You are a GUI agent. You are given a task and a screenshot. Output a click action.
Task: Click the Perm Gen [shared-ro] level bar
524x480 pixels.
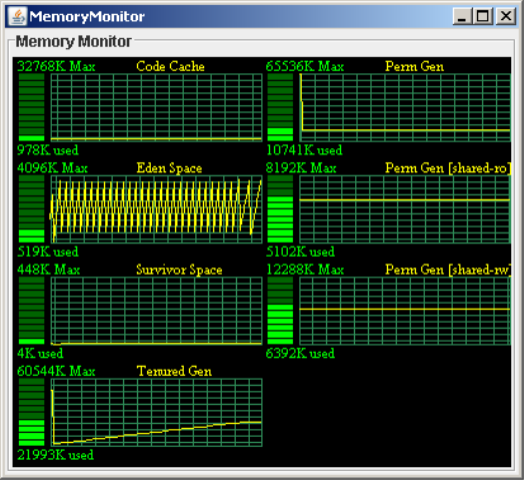coord(280,209)
